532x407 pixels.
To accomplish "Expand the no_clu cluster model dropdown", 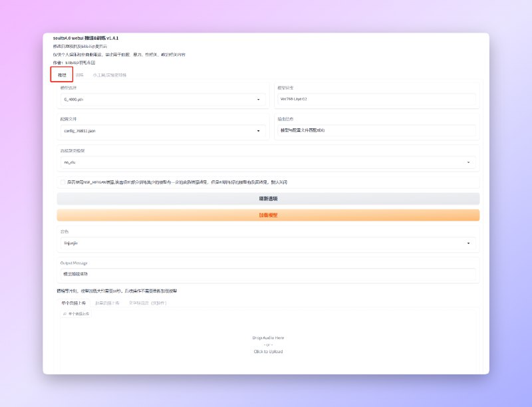I will click(468, 162).
